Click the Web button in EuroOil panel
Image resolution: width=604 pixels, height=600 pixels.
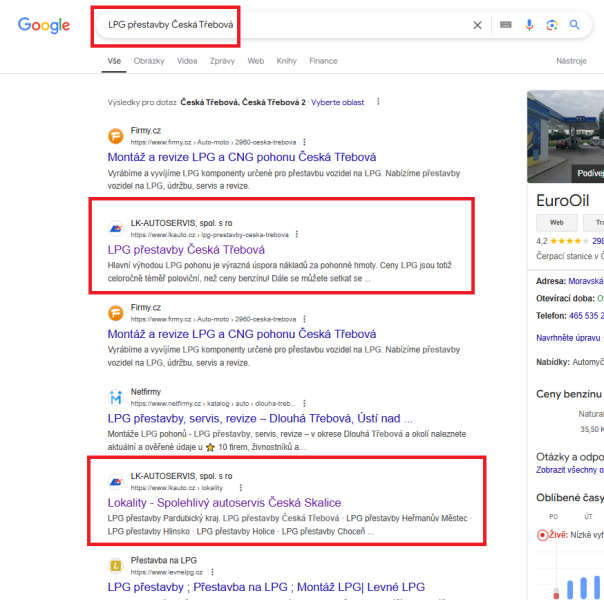(x=557, y=223)
